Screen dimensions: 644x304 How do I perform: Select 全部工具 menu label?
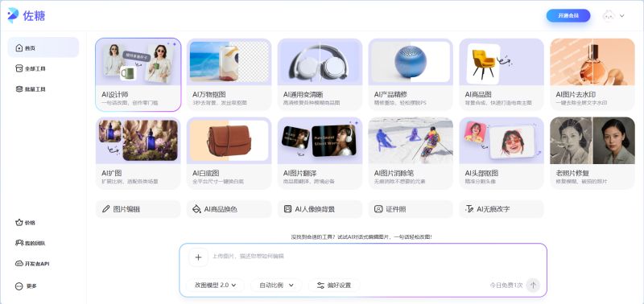click(x=35, y=68)
